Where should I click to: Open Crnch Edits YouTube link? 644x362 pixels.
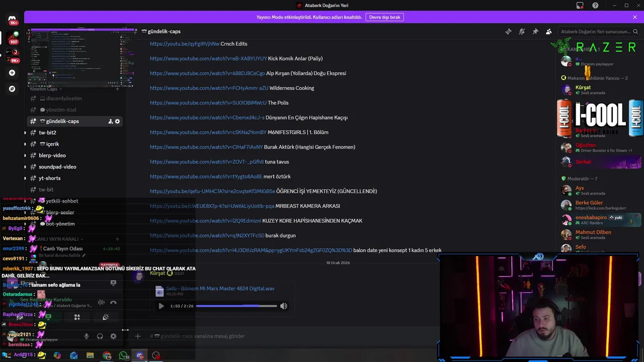185,44
